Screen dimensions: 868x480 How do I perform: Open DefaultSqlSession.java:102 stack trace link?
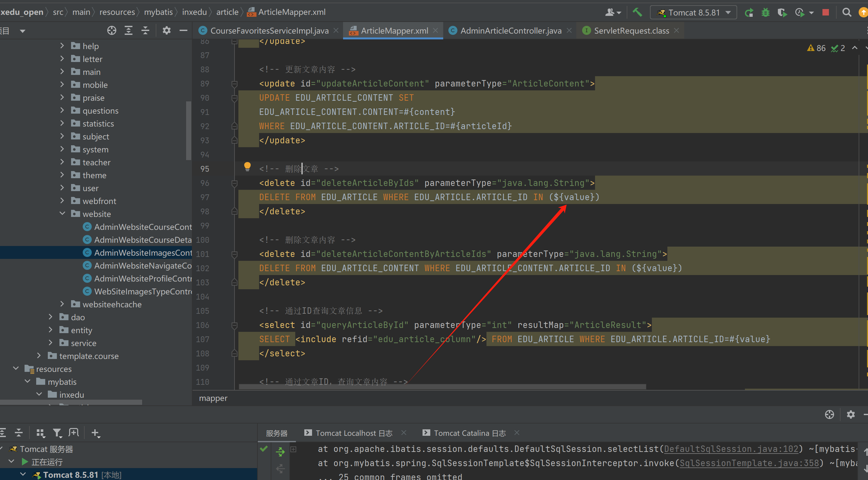coord(731,449)
